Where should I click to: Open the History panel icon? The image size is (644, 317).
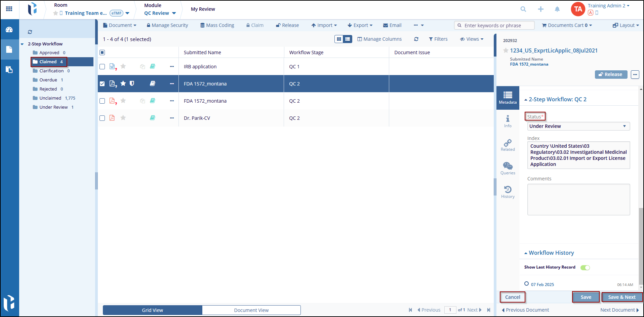[x=508, y=191]
